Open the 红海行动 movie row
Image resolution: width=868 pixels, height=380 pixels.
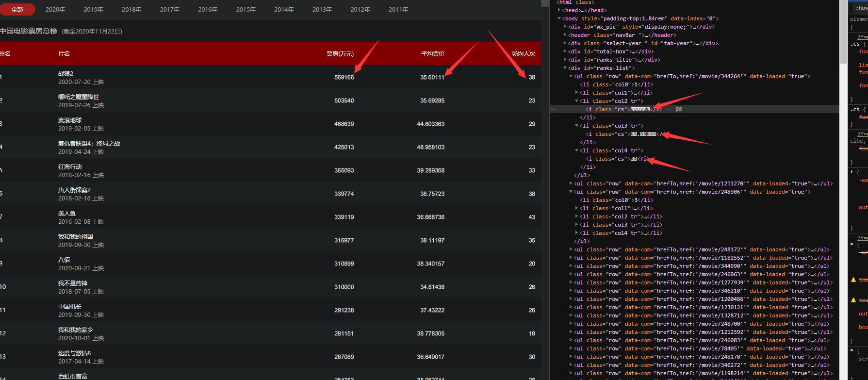[x=270, y=170]
